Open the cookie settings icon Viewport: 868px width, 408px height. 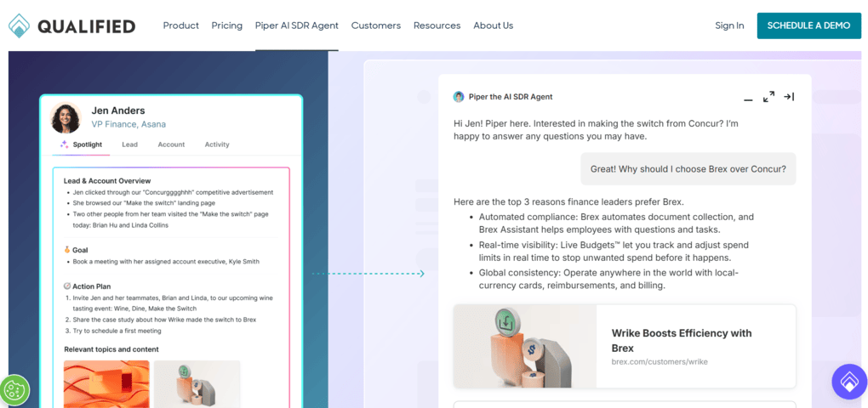click(15, 390)
